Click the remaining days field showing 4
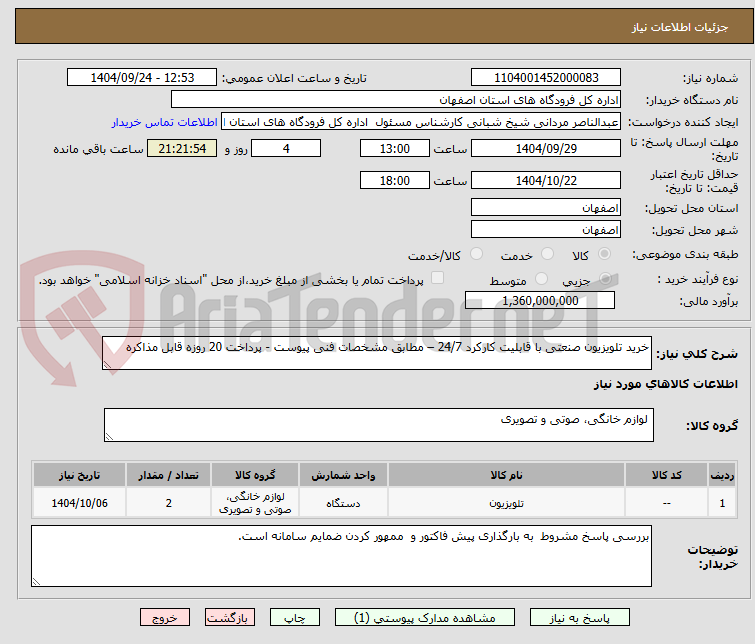The image size is (755, 644). point(286,148)
